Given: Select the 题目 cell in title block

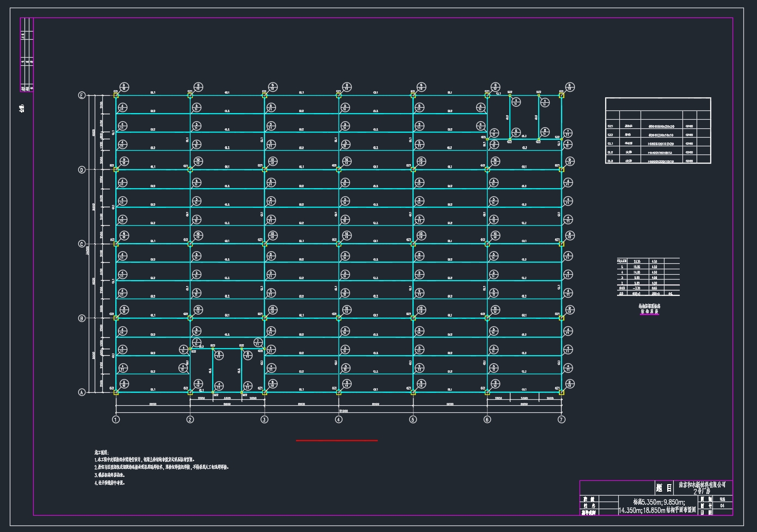Looking at the screenshot, I should click(664, 488).
